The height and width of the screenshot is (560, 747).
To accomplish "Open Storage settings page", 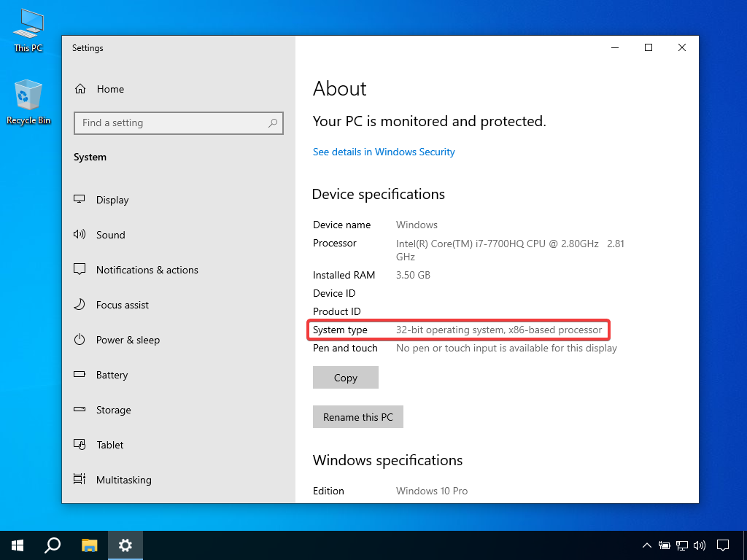I will [x=113, y=410].
